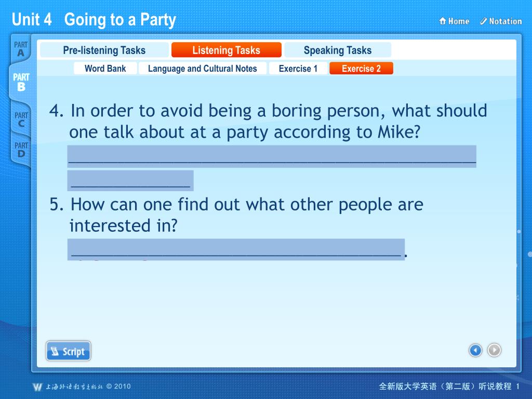Go to the next slide arrow

(x=494, y=350)
